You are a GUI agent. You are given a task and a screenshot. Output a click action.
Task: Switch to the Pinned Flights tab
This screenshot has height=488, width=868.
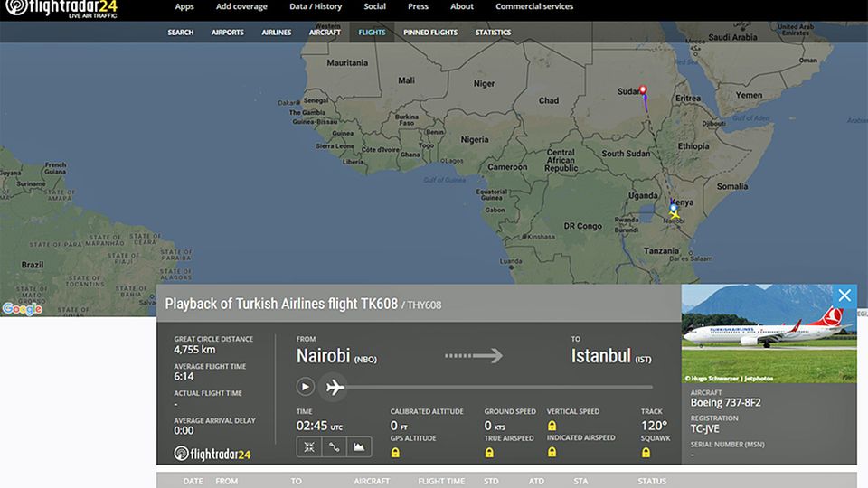pyautogui.click(x=430, y=33)
